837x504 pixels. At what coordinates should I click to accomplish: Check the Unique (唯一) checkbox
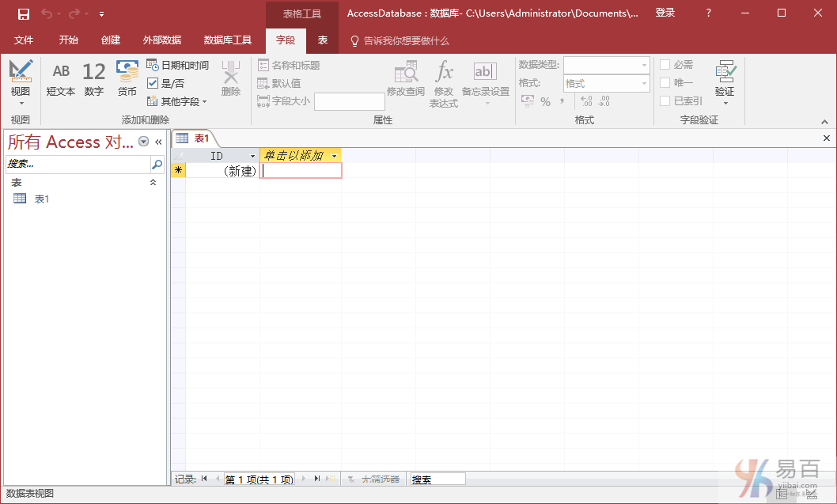[x=665, y=83]
